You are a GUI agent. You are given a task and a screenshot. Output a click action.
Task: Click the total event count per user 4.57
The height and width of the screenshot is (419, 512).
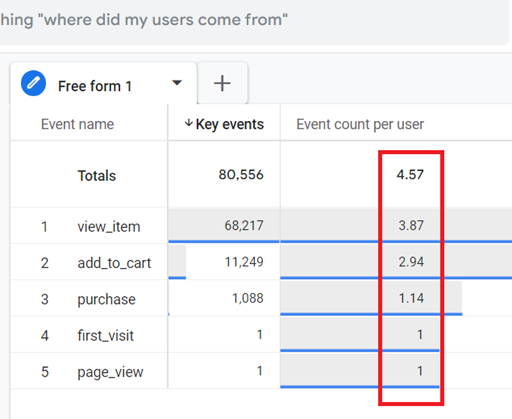(x=410, y=175)
